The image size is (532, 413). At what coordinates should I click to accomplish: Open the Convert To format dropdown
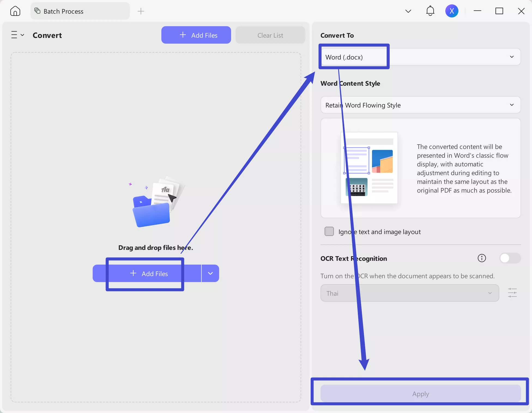point(512,57)
